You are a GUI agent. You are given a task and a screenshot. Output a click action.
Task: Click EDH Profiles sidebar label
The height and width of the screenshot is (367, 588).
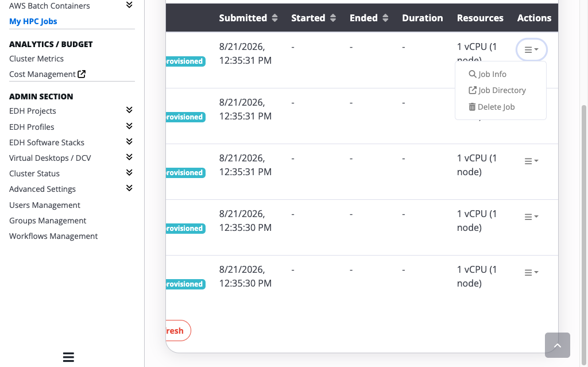32,127
